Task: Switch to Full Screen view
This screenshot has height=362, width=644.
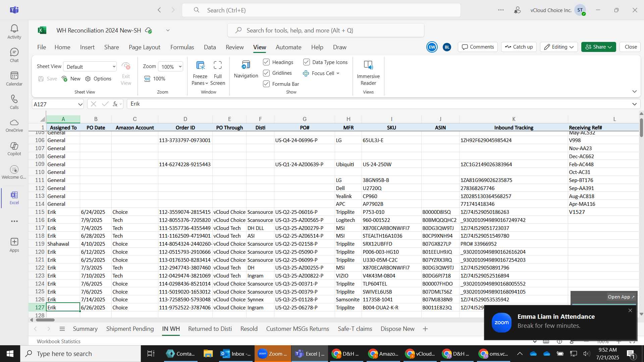Action: pyautogui.click(x=217, y=73)
